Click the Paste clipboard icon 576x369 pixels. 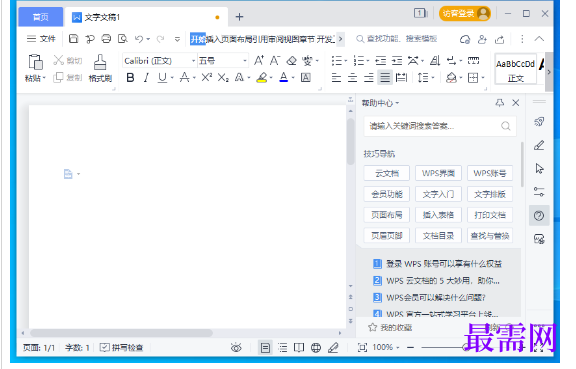36,62
